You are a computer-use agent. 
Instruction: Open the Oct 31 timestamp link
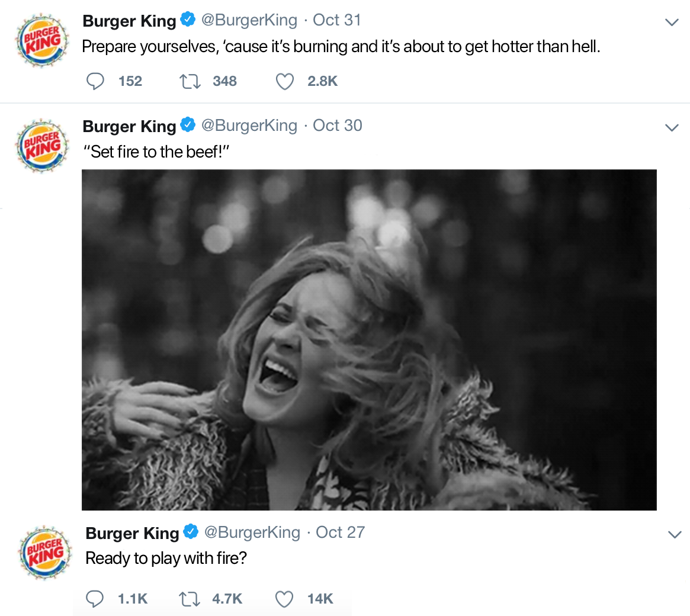(336, 20)
